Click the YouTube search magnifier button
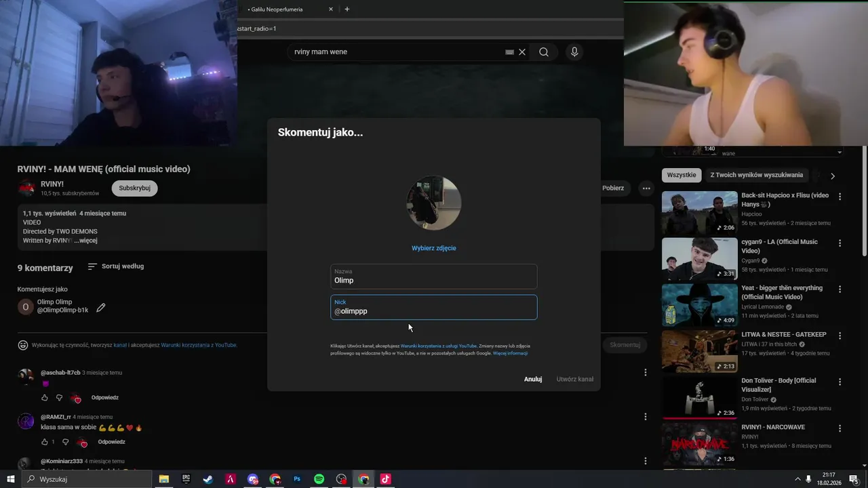 coord(544,52)
